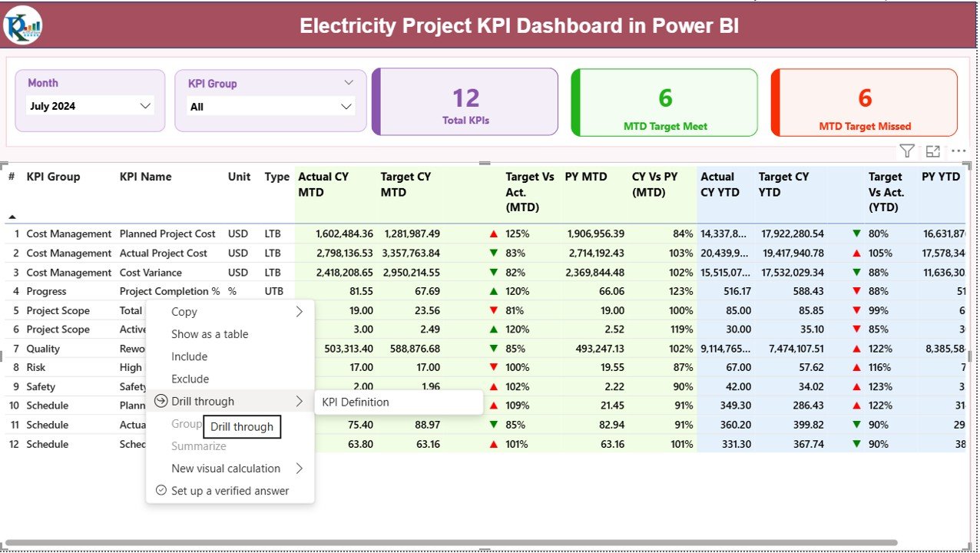Click the MTD Target Missed card
Screen dimensions: 980x553
tap(865, 102)
